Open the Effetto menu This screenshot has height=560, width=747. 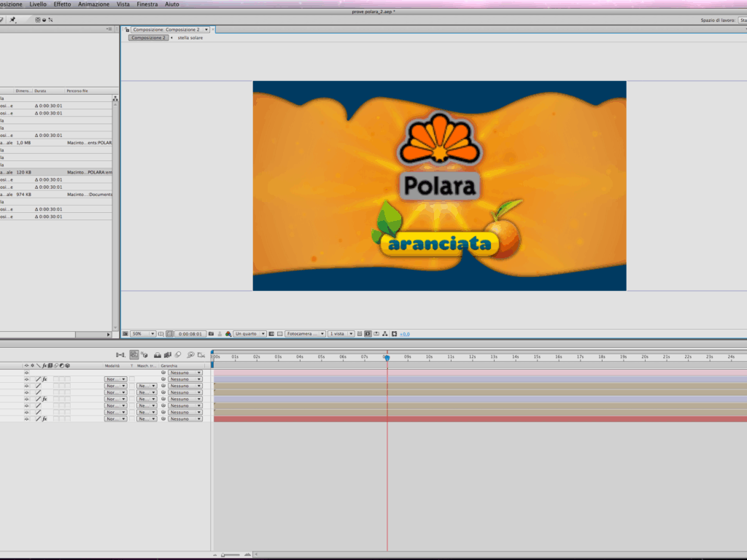tap(62, 4)
